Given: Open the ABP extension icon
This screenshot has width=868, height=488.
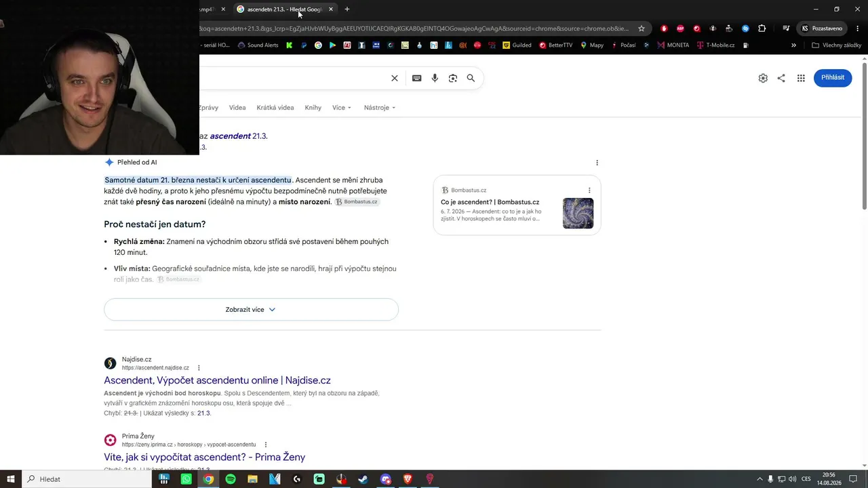Looking at the screenshot, I should coord(680,28).
